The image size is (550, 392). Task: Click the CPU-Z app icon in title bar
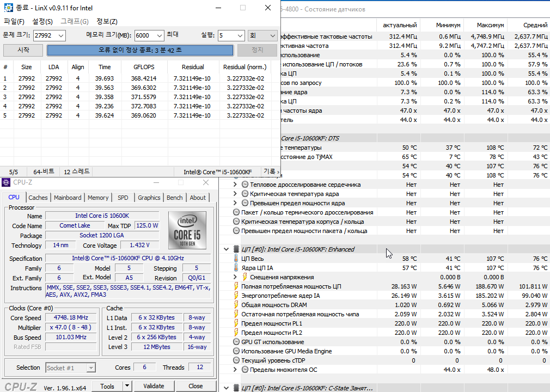(x=6, y=182)
